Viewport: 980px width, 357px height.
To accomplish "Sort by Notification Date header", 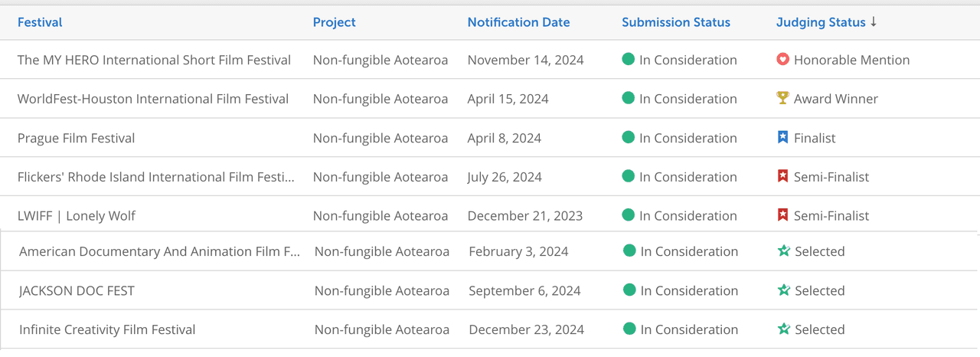I will point(518,22).
